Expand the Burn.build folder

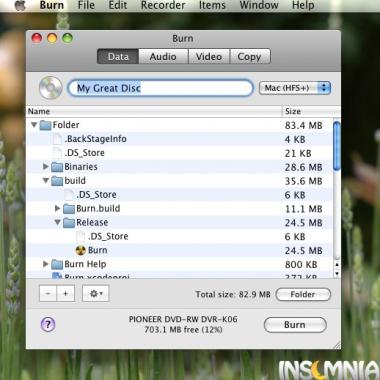coord(58,208)
